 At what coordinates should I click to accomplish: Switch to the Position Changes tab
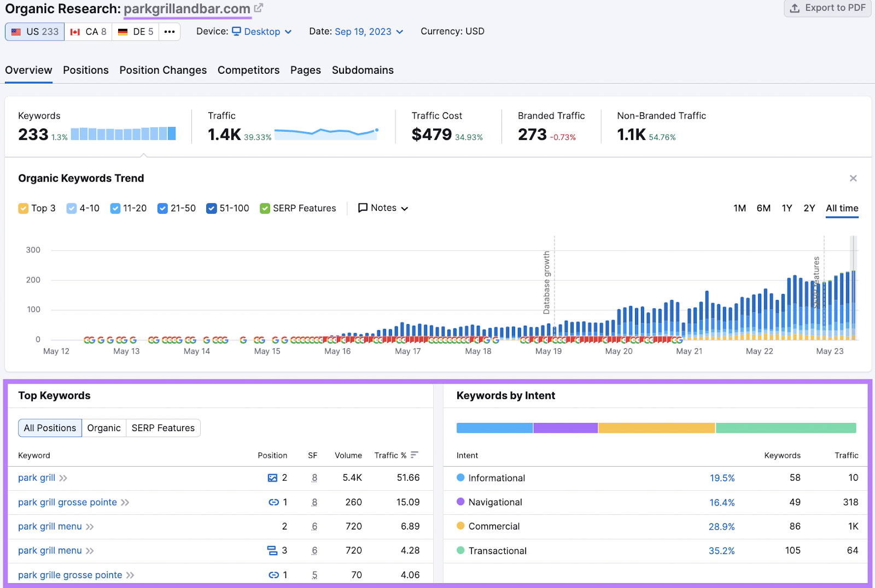(x=162, y=70)
